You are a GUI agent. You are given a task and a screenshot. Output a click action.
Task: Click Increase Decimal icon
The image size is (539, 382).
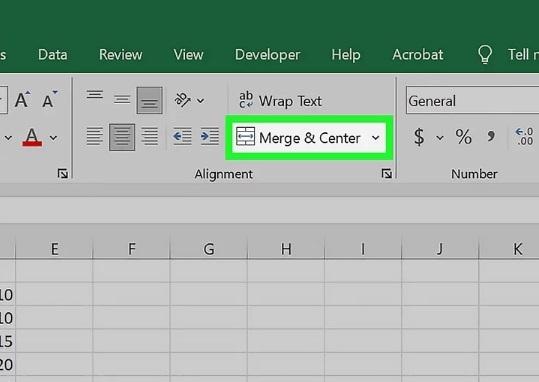tap(525, 137)
